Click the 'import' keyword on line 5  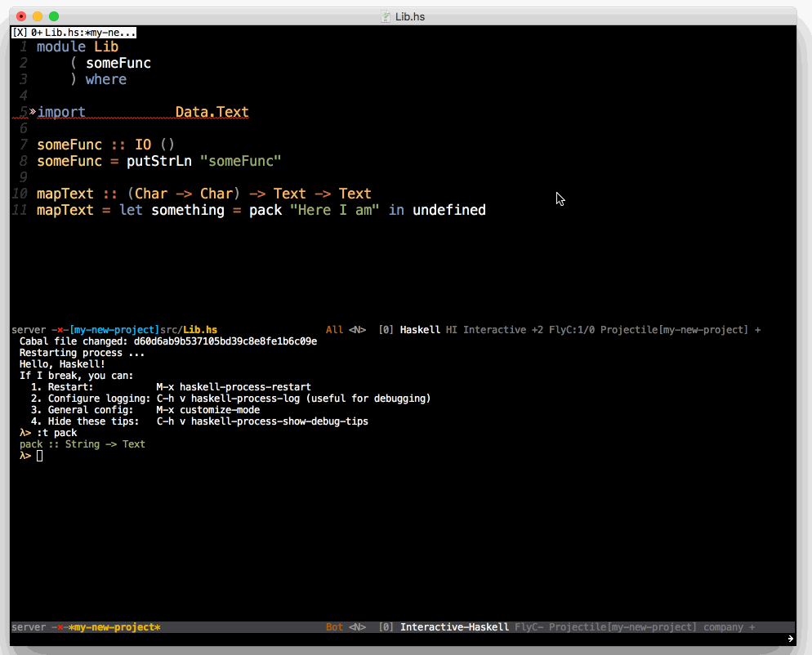click(61, 112)
